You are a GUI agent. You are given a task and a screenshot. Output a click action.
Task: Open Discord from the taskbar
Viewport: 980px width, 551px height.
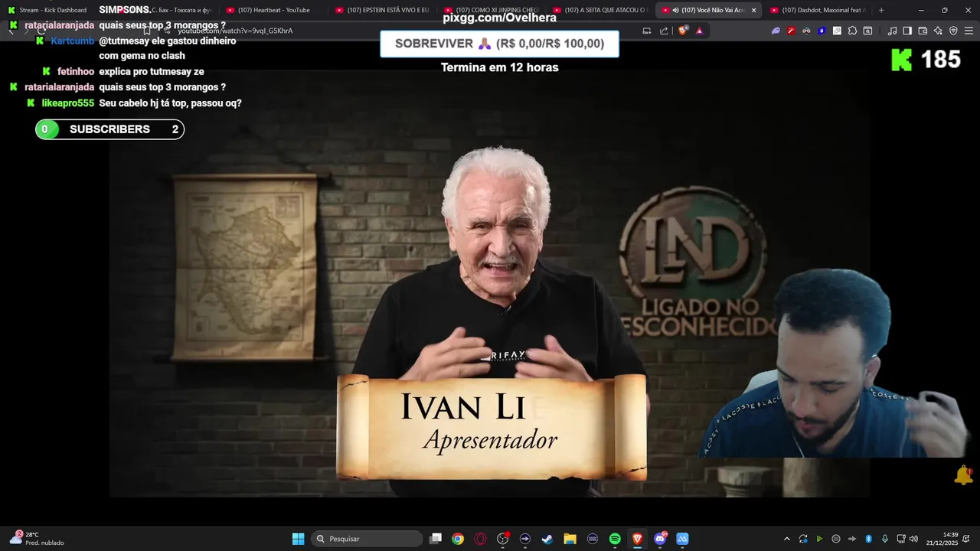pos(660,539)
